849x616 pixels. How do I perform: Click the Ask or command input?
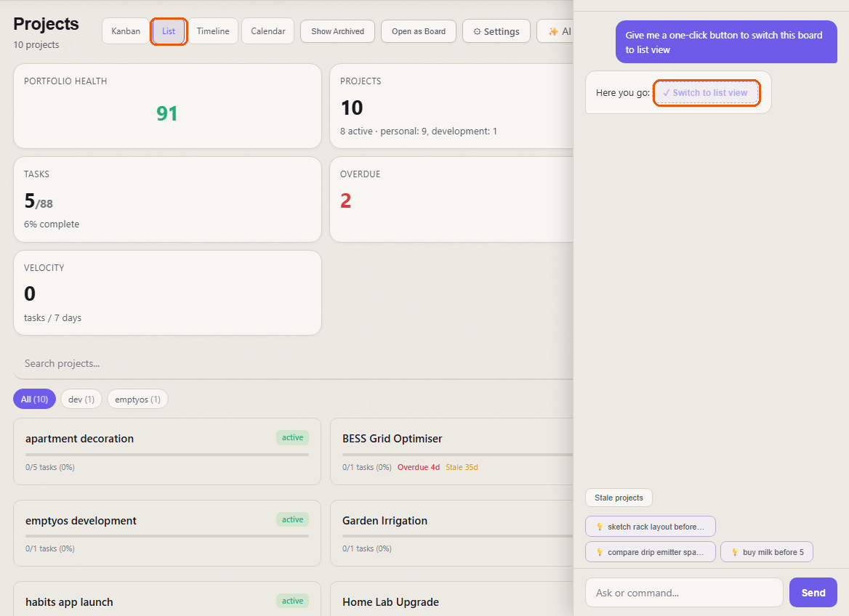point(684,593)
